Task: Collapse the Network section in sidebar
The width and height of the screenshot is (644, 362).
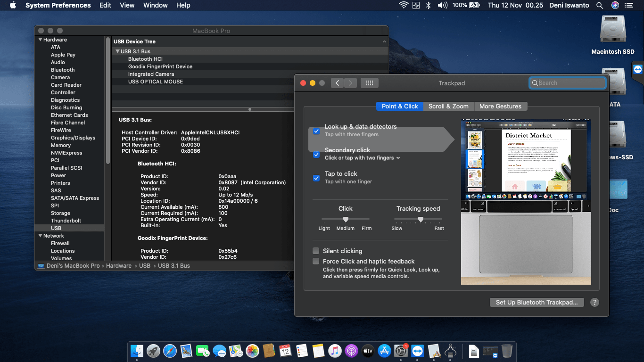Action: pyautogui.click(x=40, y=236)
